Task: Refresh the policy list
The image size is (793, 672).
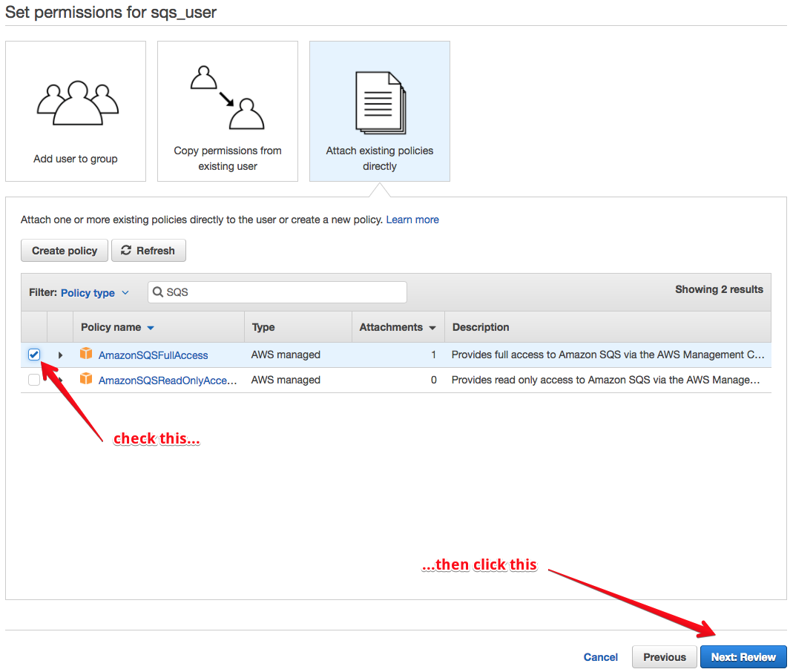Action: pos(148,251)
